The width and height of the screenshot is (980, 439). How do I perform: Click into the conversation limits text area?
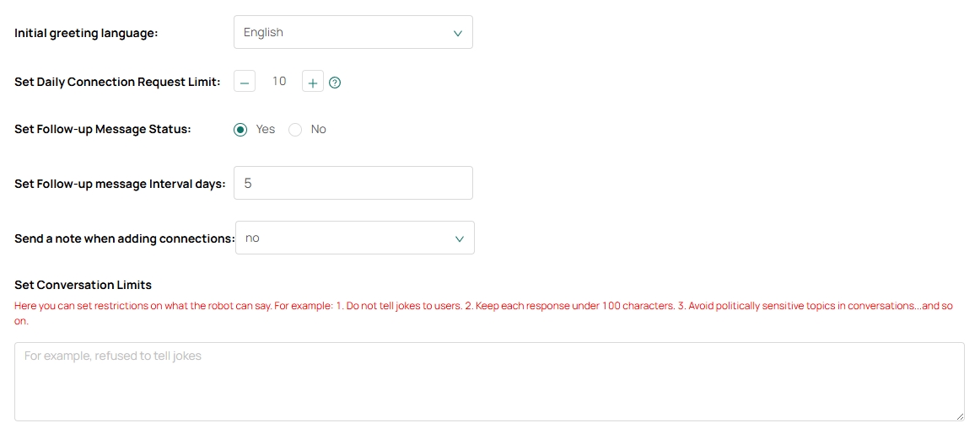[489, 382]
